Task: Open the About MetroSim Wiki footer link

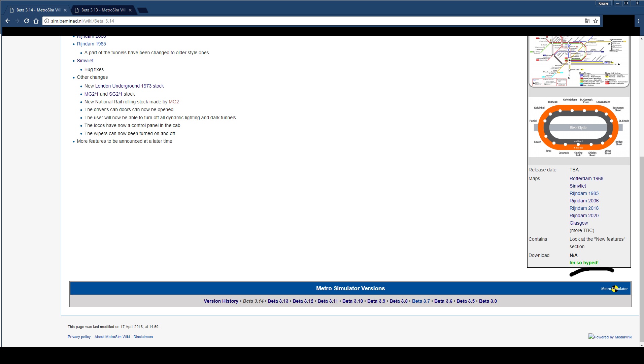Action: coord(112,337)
